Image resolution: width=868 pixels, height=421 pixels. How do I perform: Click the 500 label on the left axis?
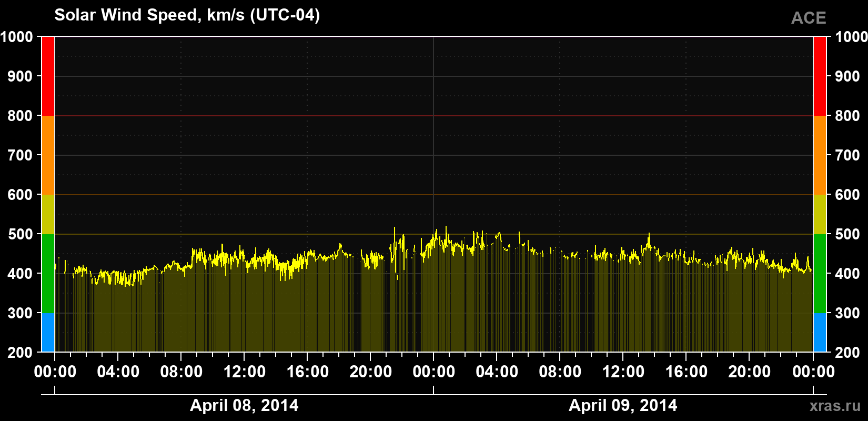20,234
